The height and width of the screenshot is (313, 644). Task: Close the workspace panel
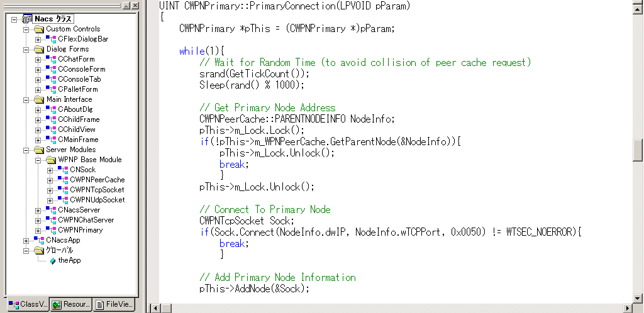pos(136,6)
